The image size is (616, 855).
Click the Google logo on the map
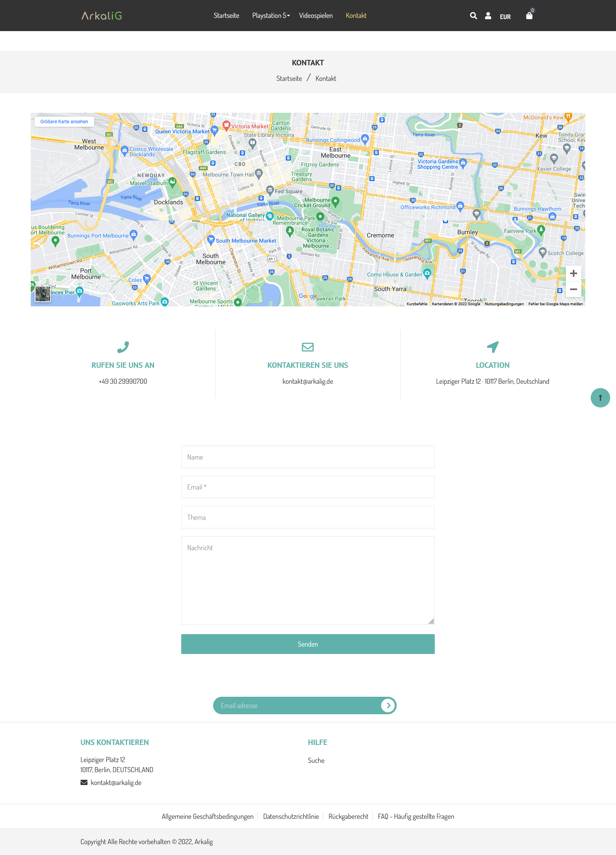[x=308, y=296]
